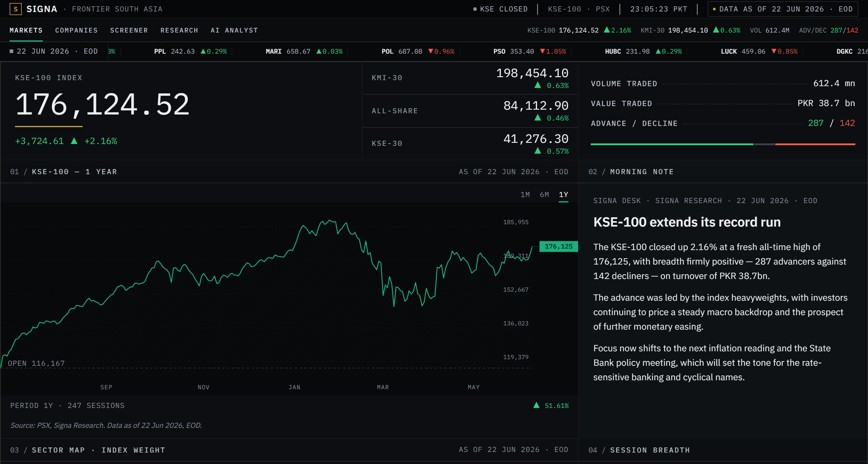Click the KSE-100 · PSX label in header
Screen dimensions: 868x464
[x=579, y=9]
